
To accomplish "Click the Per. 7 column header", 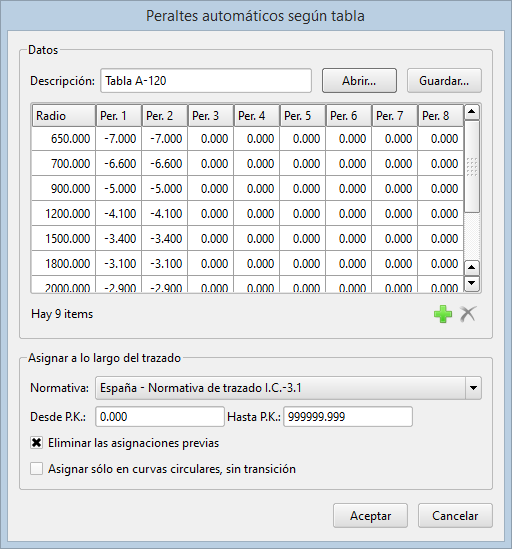I will (395, 116).
